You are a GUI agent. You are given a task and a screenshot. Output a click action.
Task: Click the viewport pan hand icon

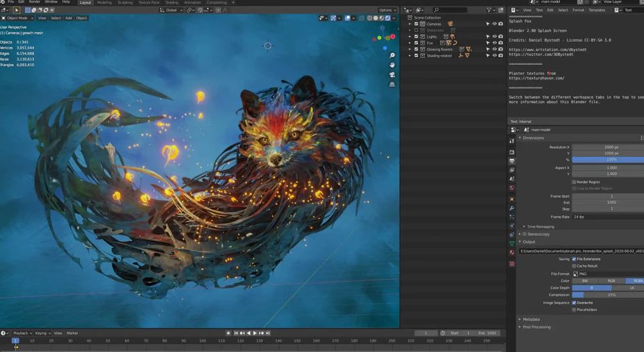pos(392,65)
